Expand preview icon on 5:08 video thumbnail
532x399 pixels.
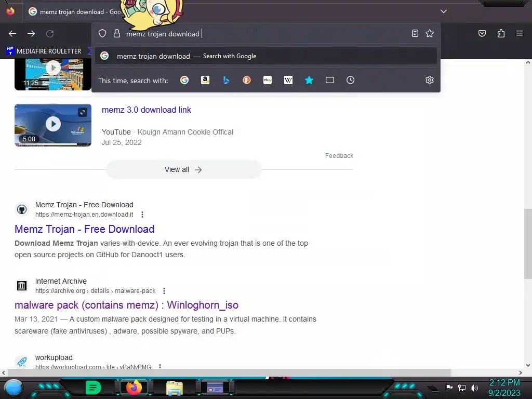point(83,112)
